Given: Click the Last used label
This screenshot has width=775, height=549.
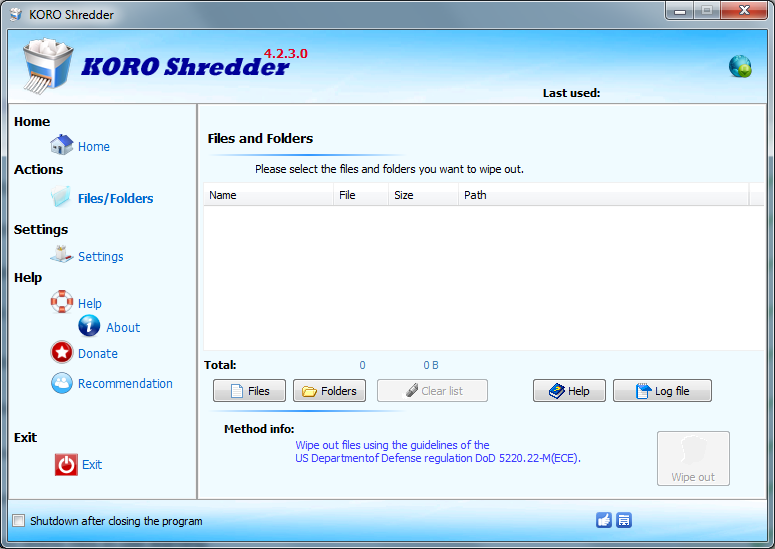Looking at the screenshot, I should [571, 93].
